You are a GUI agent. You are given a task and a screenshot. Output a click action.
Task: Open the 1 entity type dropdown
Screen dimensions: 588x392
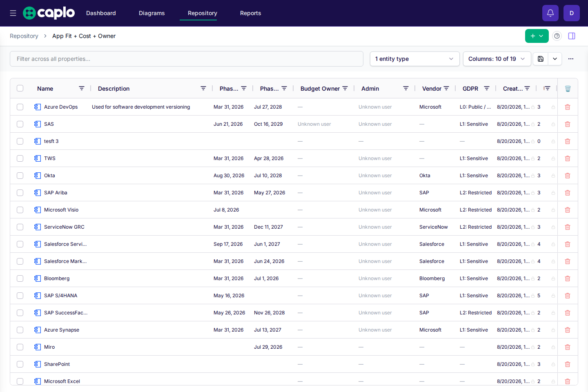point(414,59)
